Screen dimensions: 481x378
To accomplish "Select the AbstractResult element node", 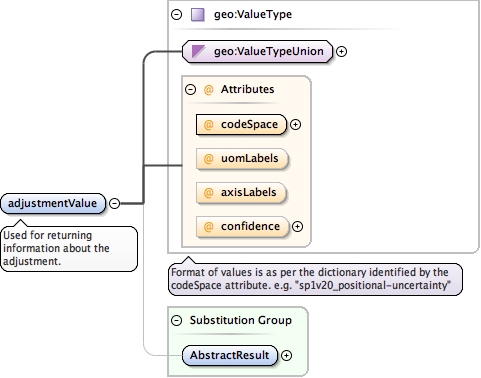I will [x=230, y=356].
